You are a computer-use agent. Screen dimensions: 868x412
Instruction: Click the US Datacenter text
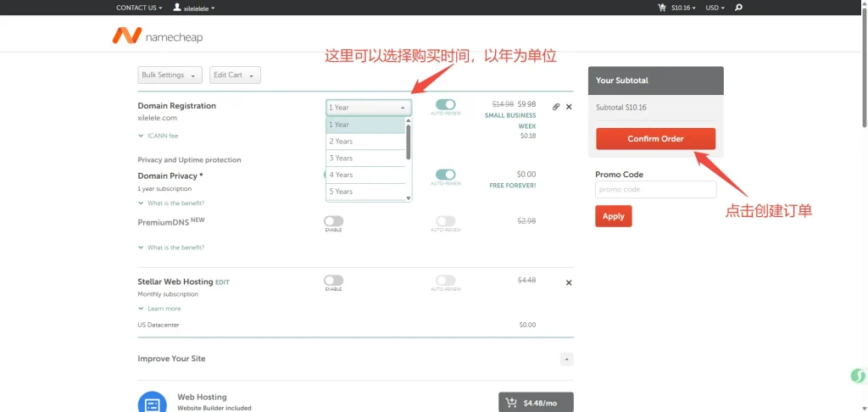pyautogui.click(x=159, y=325)
